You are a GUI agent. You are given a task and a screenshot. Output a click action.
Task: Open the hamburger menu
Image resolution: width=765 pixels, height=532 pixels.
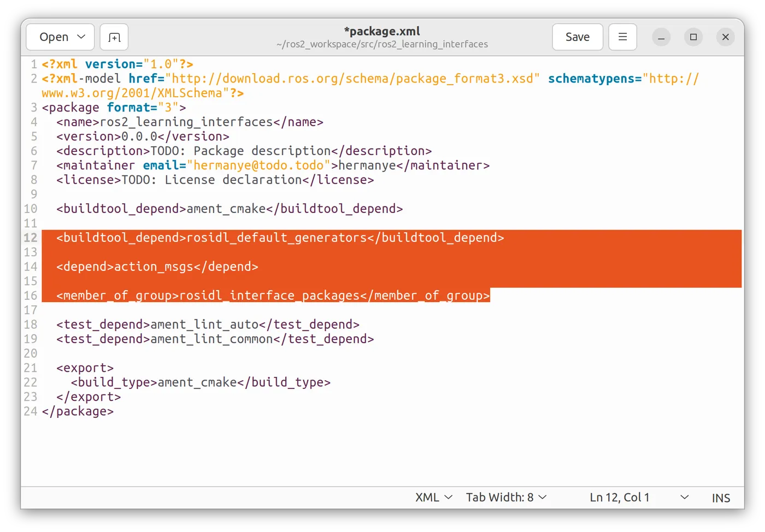point(622,37)
